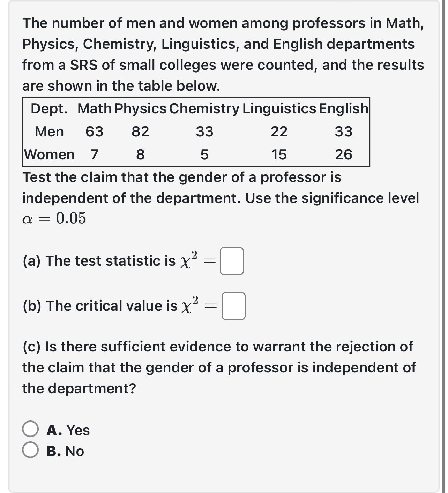Screen dimensions: 448x493
Task: Click the value 63 in the table
Action: (x=94, y=131)
